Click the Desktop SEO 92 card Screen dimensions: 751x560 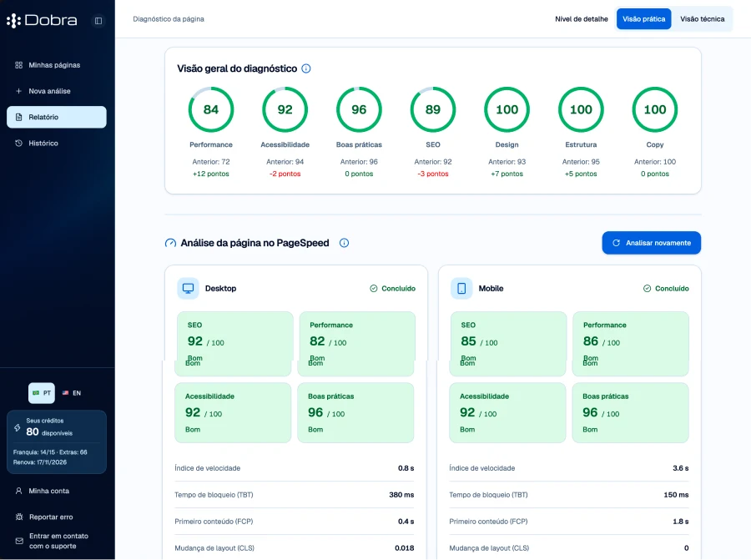[x=234, y=344]
